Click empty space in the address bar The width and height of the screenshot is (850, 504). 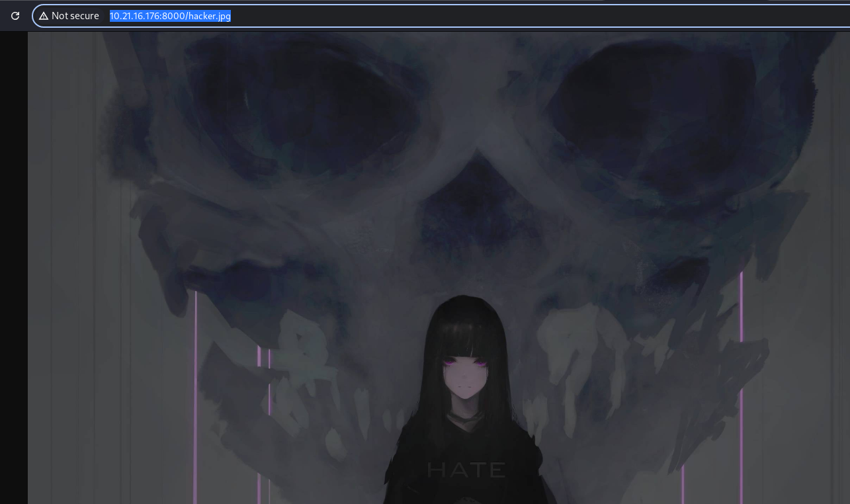pos(529,16)
